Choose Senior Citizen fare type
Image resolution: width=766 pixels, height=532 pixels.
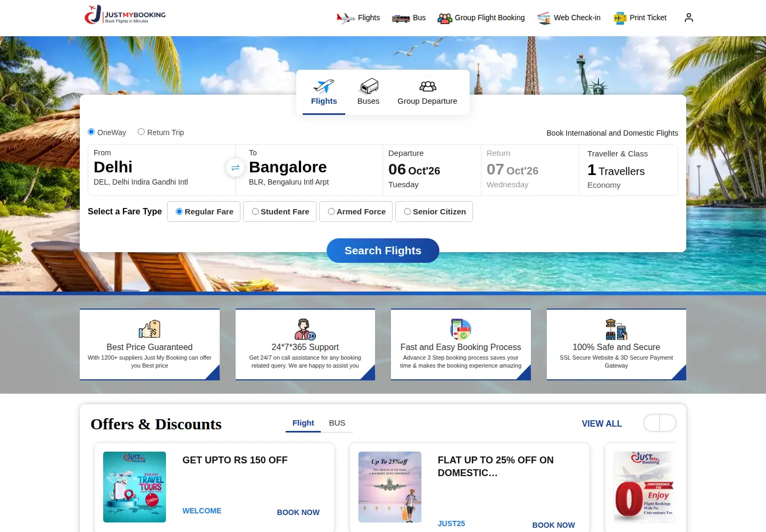434,211
